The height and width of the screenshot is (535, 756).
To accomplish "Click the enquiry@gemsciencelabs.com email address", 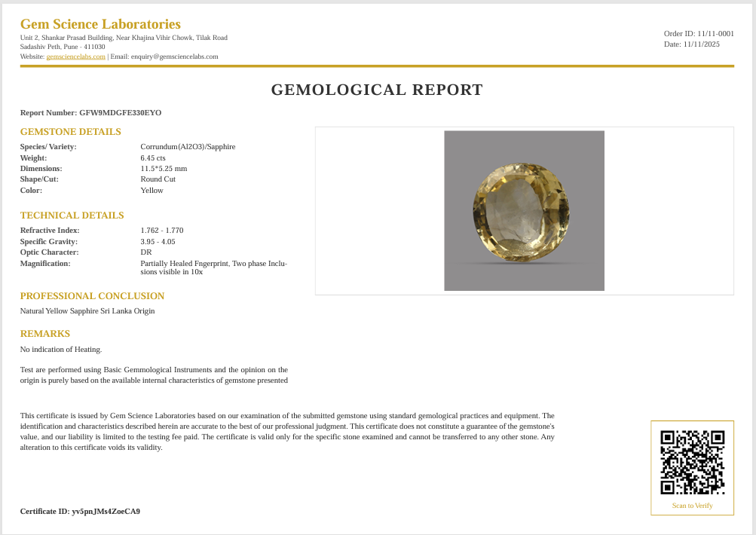I will (176, 56).
